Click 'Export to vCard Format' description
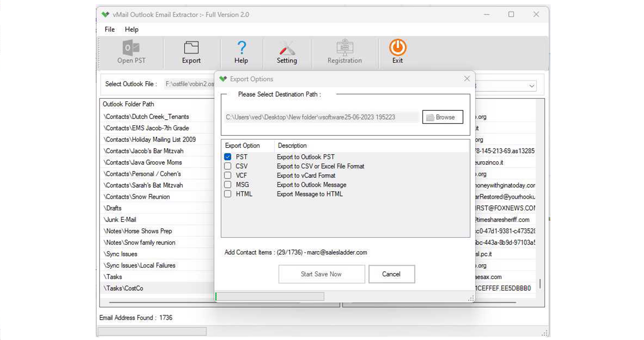The image size is (644, 340). [306, 175]
